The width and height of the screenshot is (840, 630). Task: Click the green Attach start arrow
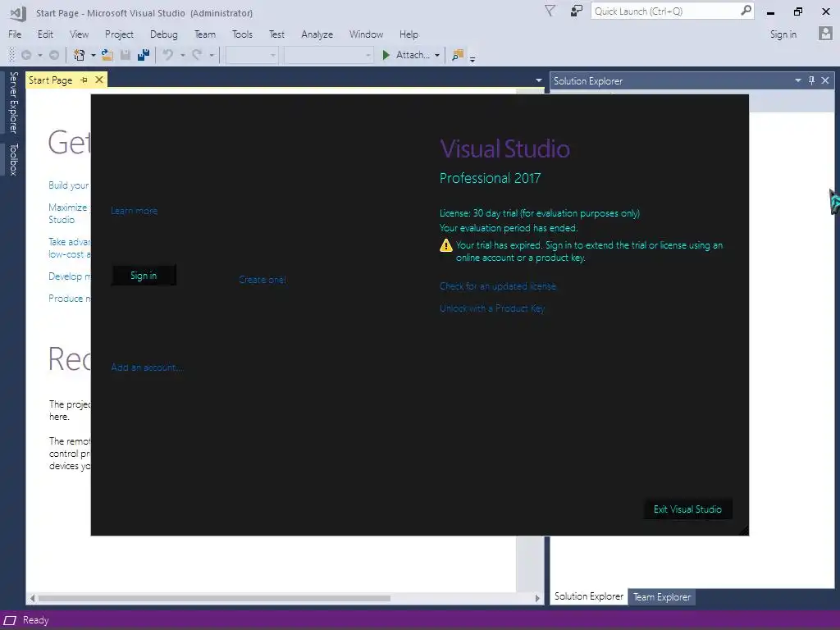(386, 55)
